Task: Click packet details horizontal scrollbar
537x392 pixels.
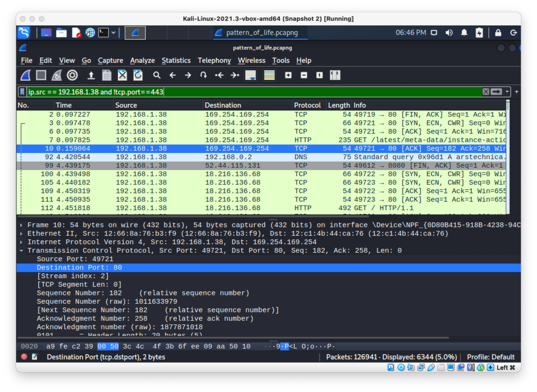Action: (233, 338)
